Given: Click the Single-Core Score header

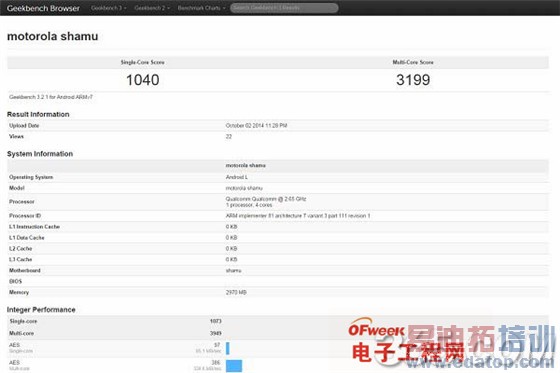Looking at the screenshot, I should pos(142,62).
